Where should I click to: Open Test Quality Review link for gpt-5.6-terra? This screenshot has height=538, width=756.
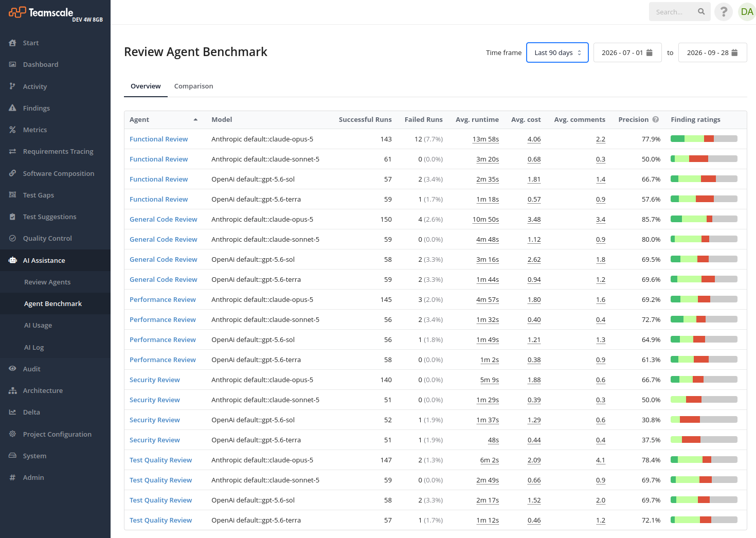(160, 521)
